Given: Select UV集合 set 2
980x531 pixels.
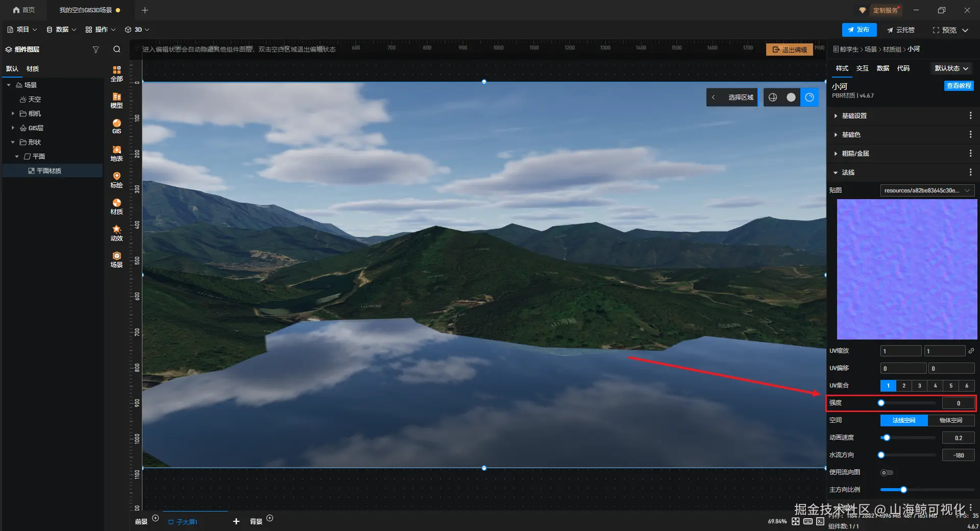Looking at the screenshot, I should 904,385.
